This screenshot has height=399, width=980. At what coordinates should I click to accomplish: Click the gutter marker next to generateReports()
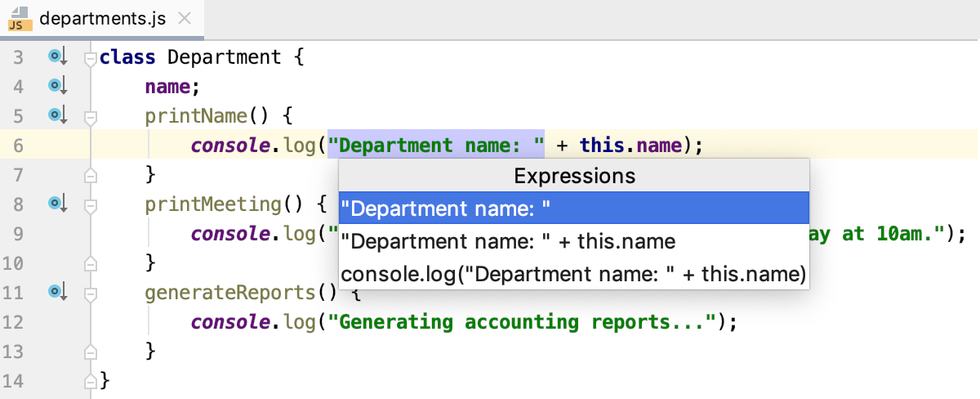56,291
